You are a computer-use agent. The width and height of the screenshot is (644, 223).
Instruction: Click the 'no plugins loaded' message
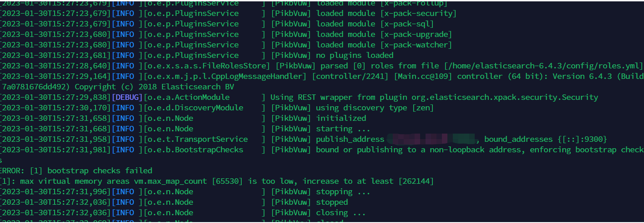(355, 55)
